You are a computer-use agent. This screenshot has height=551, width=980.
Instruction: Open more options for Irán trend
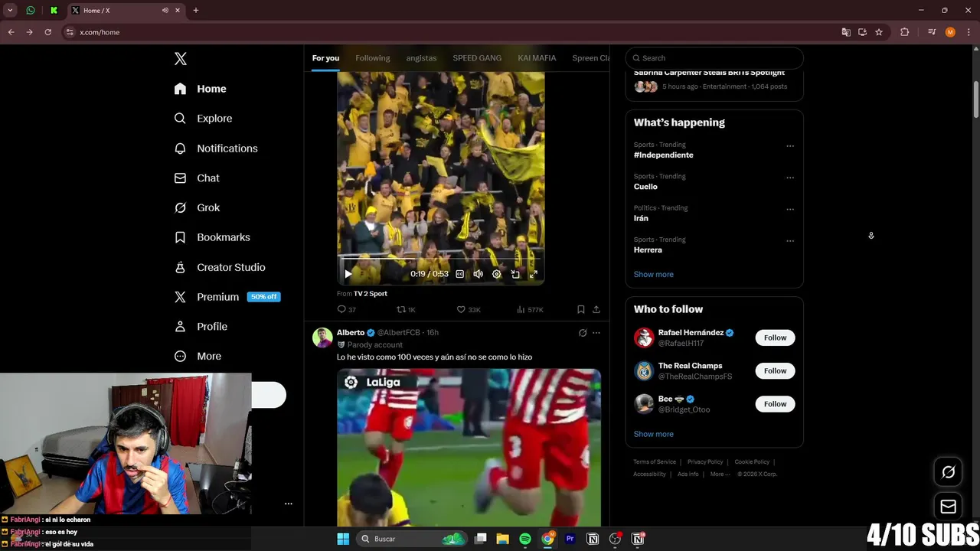[x=790, y=209]
